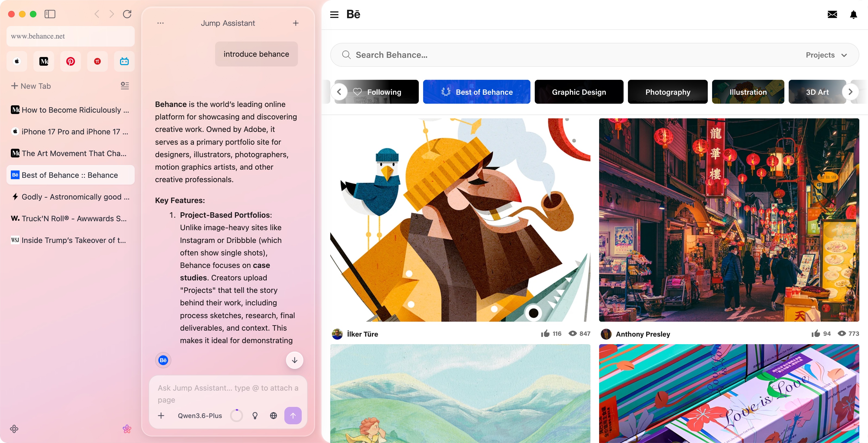The image size is (868, 443).
Task: Click the www.behance.net address bar
Action: pos(70,36)
